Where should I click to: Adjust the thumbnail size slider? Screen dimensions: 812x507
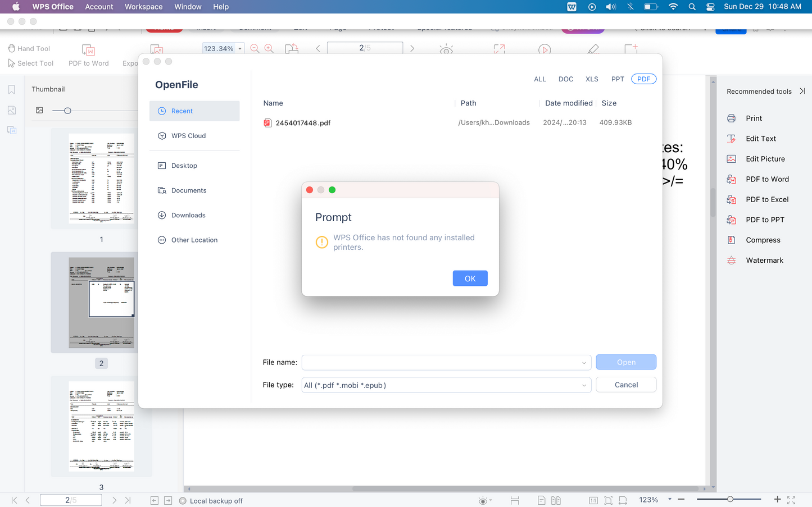pyautogui.click(x=67, y=111)
